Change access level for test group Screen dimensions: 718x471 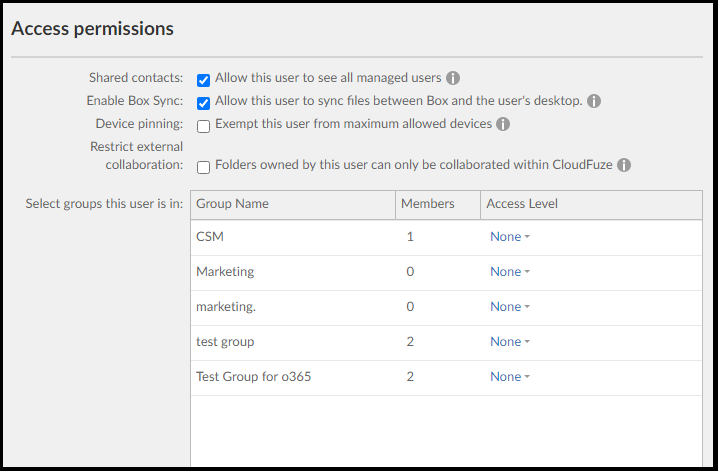(510, 341)
